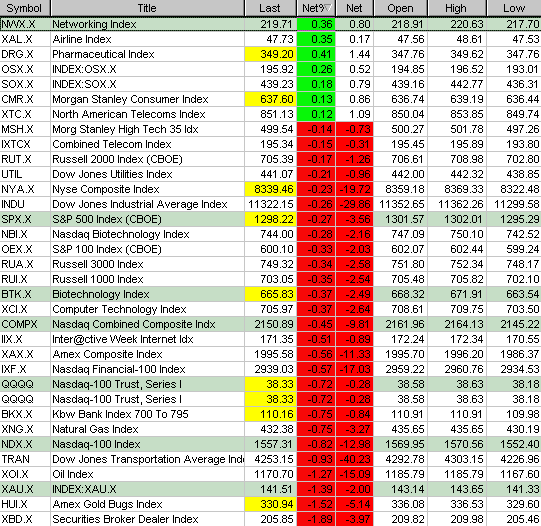
Task: Click the yellow 349.20 Pharmaceutical last price
Action: pos(270,54)
